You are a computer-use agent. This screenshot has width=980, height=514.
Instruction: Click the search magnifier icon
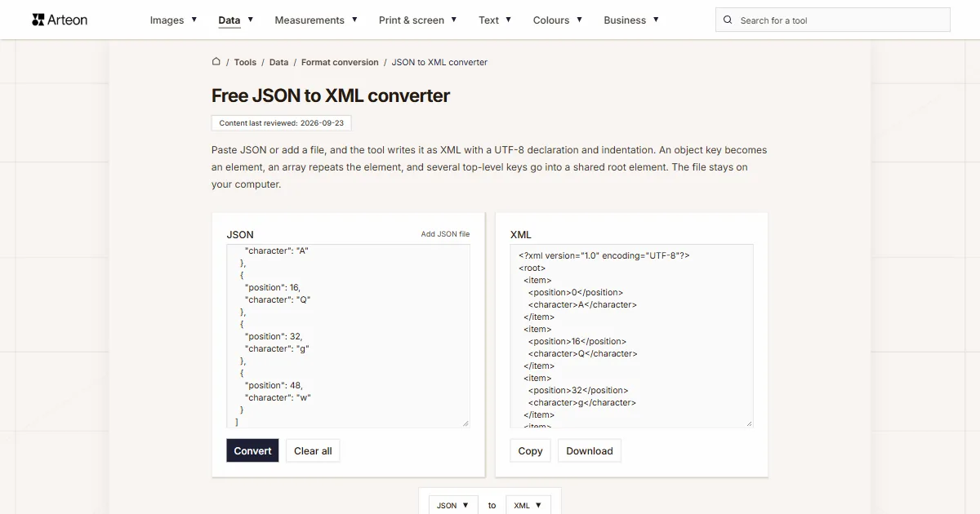[x=728, y=20]
